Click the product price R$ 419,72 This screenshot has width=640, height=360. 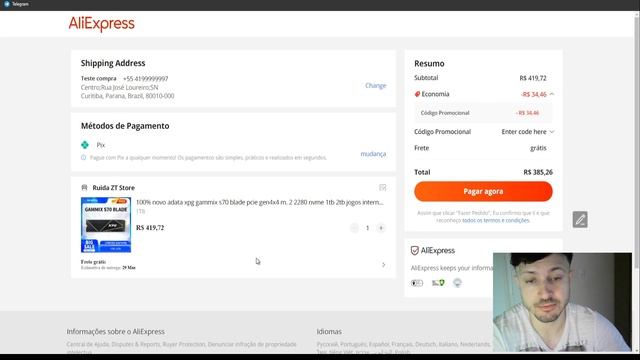click(150, 228)
